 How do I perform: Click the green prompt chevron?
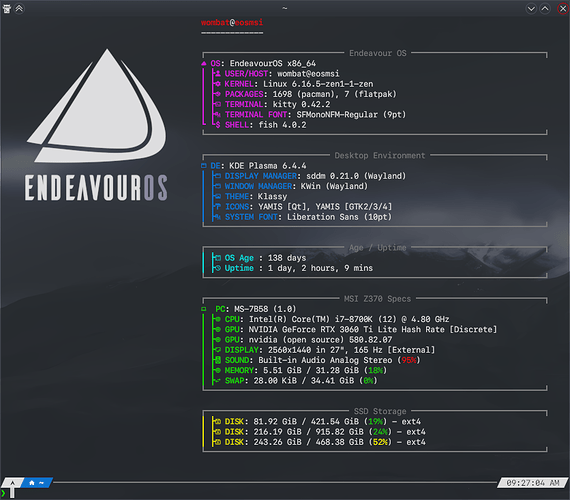coord(3,493)
